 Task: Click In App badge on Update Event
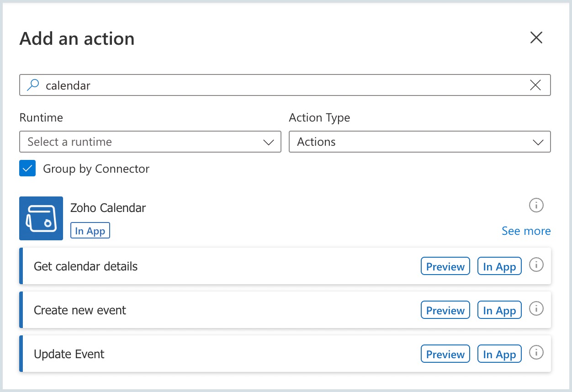click(499, 355)
